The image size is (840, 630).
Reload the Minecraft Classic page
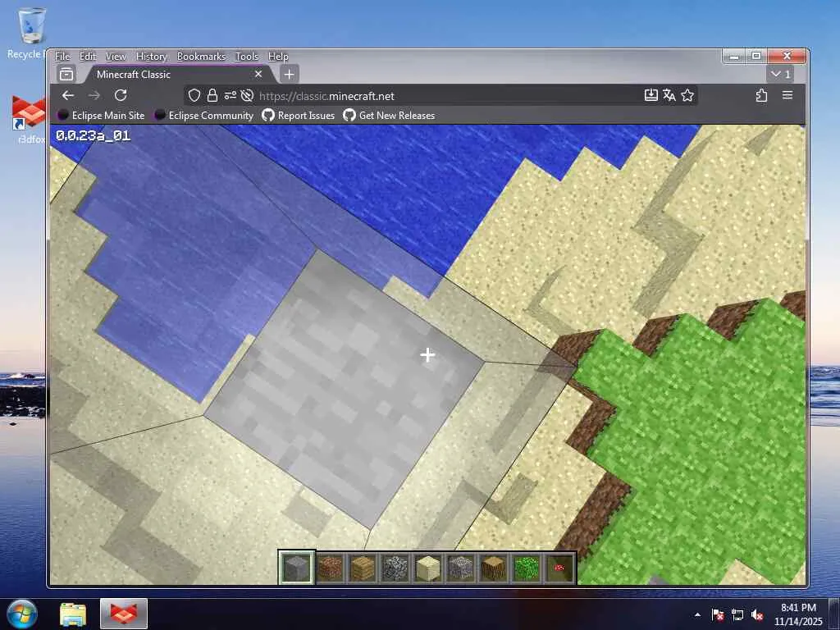[x=121, y=95]
